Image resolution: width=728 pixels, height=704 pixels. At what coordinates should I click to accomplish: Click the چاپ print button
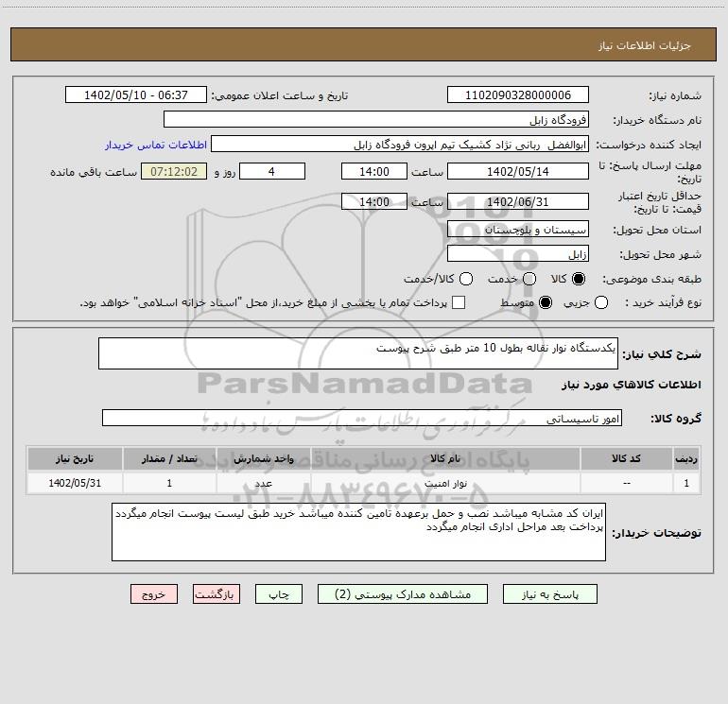tap(279, 594)
